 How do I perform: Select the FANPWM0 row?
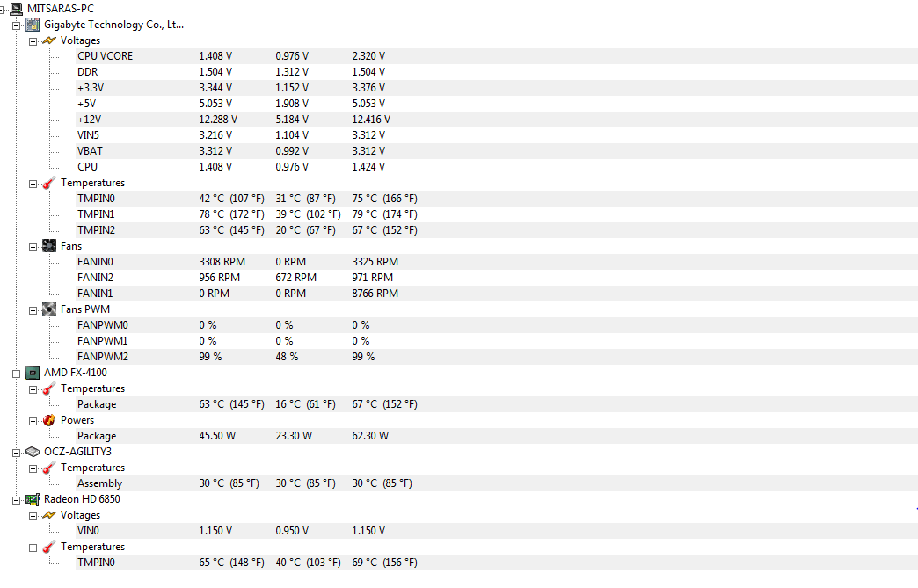(497, 324)
